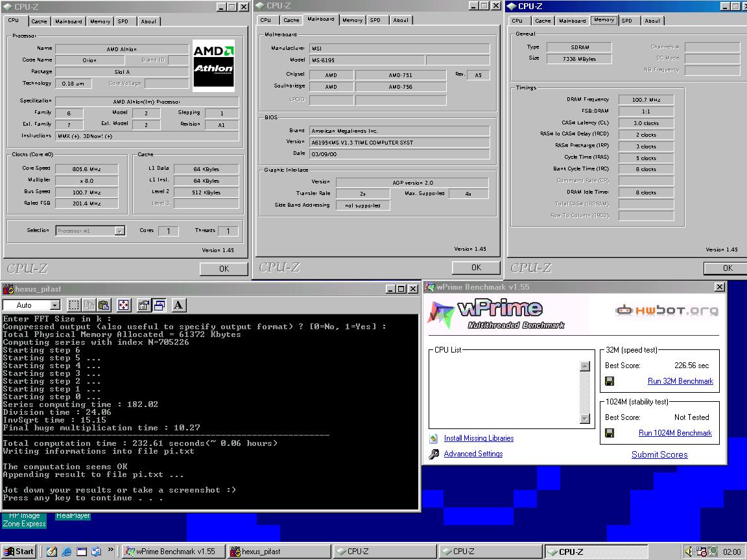Viewport: 747px width, 560px height.
Task: Click the AMD Athlon logo in CPU-Z
Action: point(213,65)
